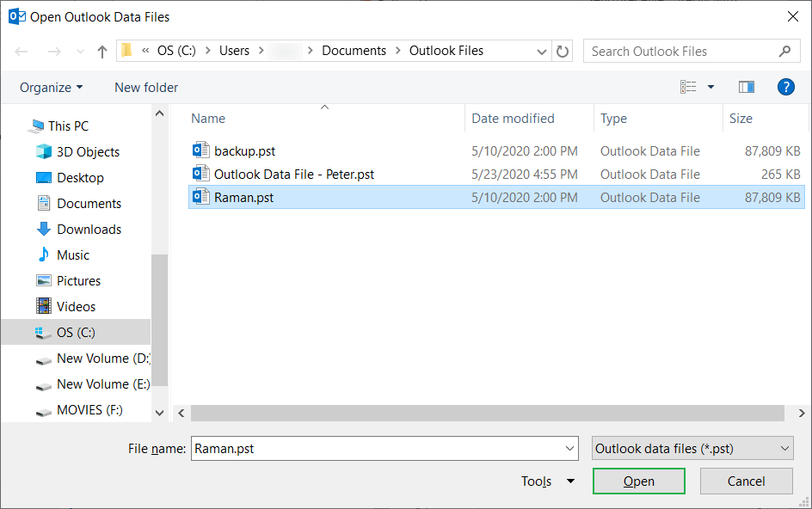The image size is (812, 509).
Task: Open New Volume (E:) drive
Action: (103, 384)
